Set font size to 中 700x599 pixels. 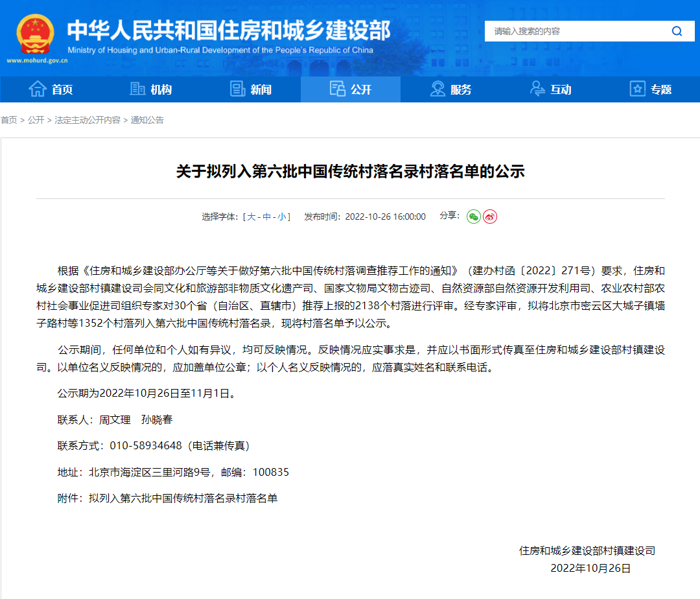[266, 217]
